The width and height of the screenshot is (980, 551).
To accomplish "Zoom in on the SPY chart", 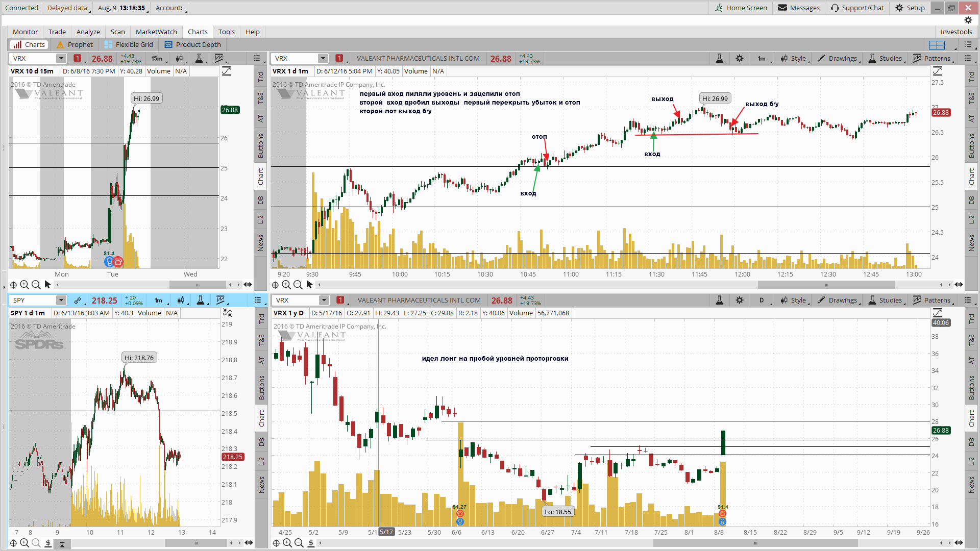I will pos(24,543).
